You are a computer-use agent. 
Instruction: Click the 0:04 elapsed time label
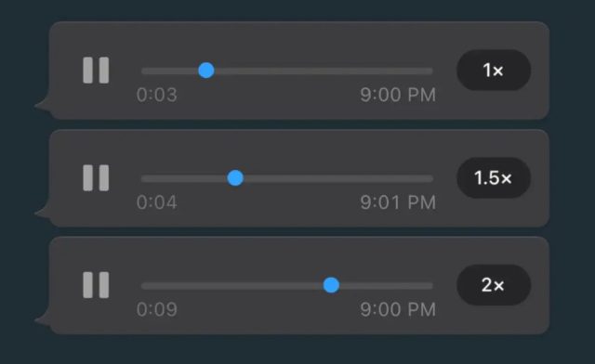[x=157, y=202]
